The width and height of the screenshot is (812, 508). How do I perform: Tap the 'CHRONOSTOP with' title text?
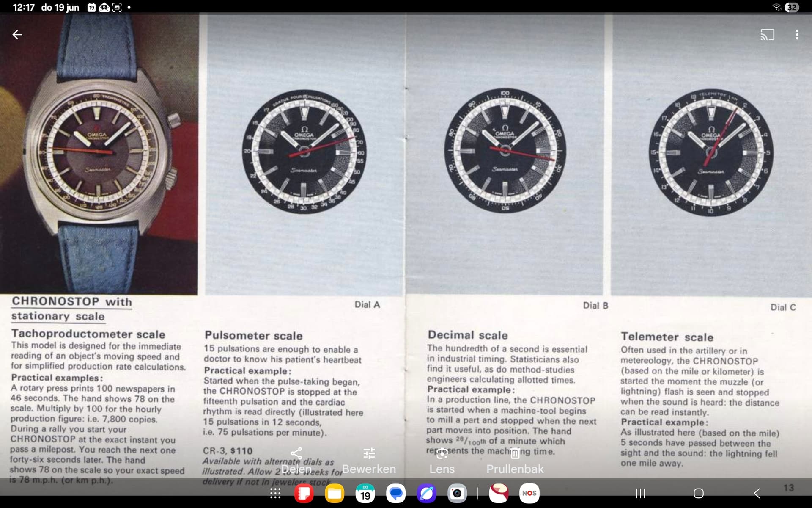tap(72, 301)
